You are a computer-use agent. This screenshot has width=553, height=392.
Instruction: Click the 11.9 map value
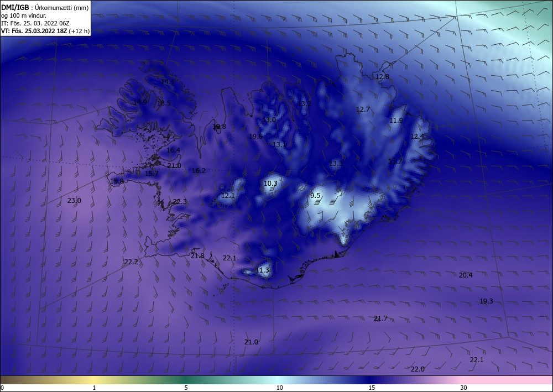(x=396, y=121)
